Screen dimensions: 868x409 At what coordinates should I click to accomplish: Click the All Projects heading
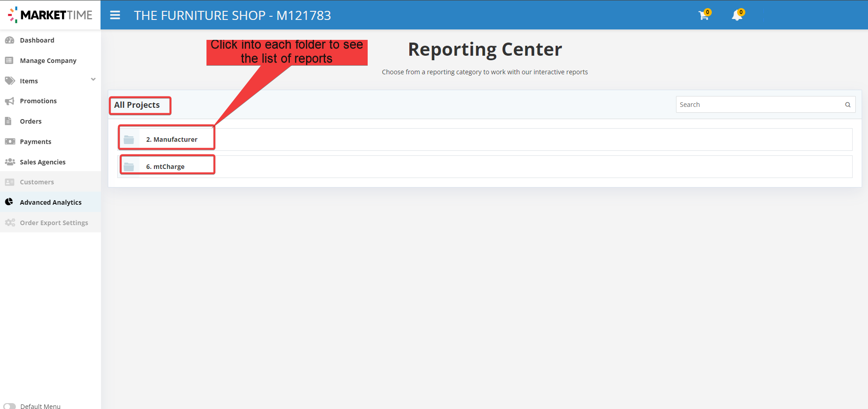(137, 105)
